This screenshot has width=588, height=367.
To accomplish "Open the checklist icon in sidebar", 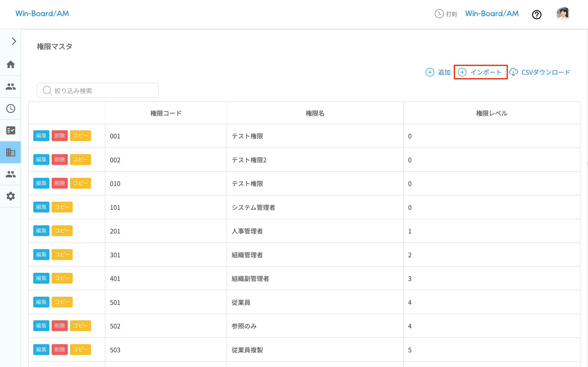I will click(10, 130).
